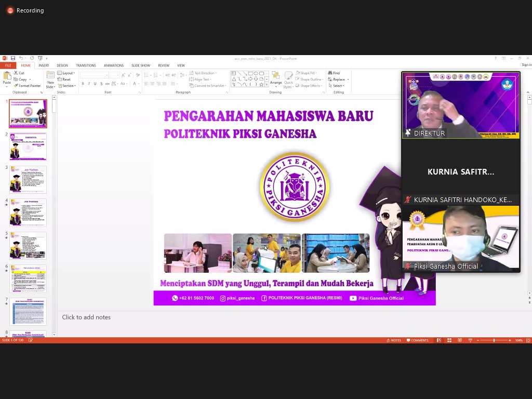Copy the selection

[x=20, y=79]
